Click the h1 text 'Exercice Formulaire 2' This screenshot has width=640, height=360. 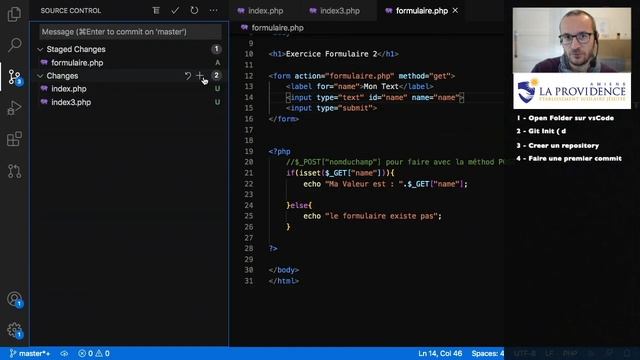coord(331,54)
